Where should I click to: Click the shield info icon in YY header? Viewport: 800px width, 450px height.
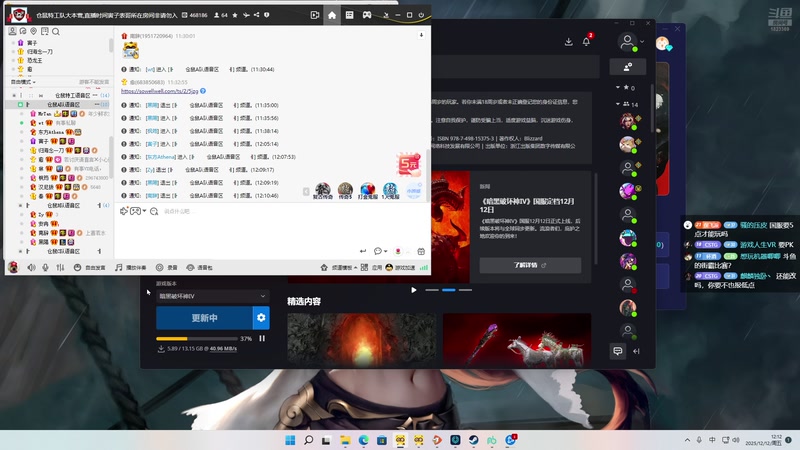[266, 15]
